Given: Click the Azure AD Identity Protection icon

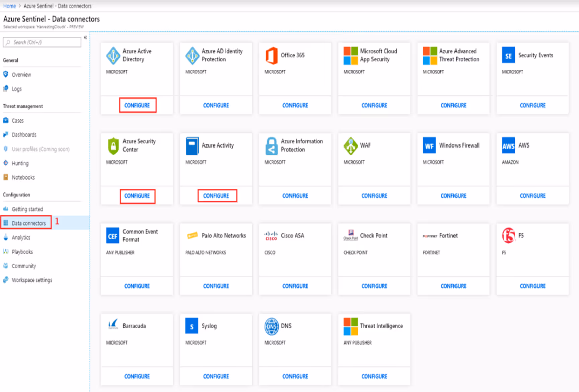Looking at the screenshot, I should coord(192,56).
